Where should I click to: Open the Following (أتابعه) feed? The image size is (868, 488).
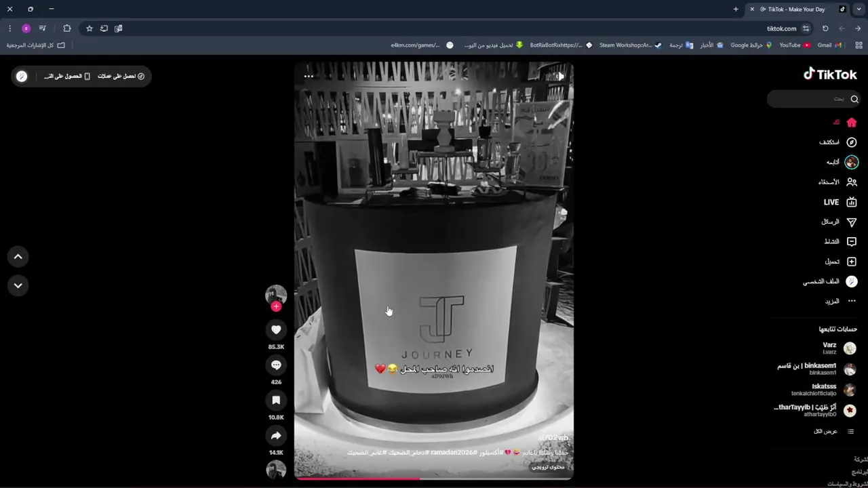842,162
